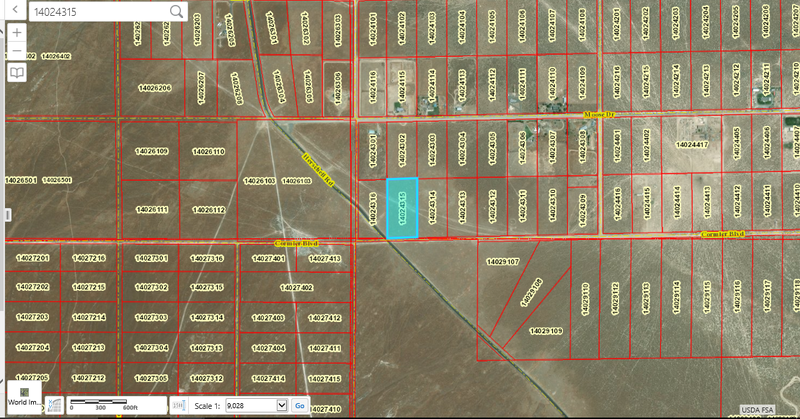Click the magnifier search icon
Screen dimensions: 800x419
(x=176, y=11)
